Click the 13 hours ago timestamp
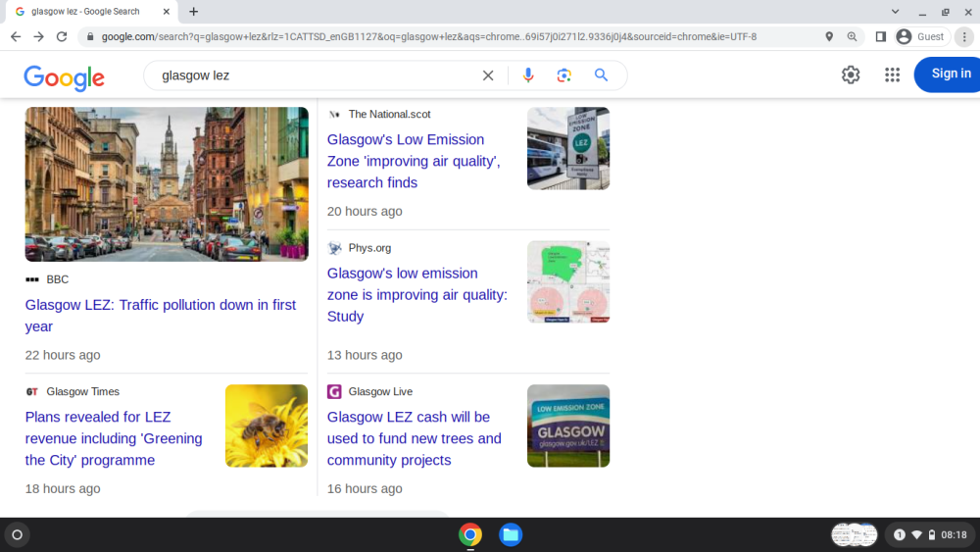This screenshot has height=552, width=980. tap(365, 355)
